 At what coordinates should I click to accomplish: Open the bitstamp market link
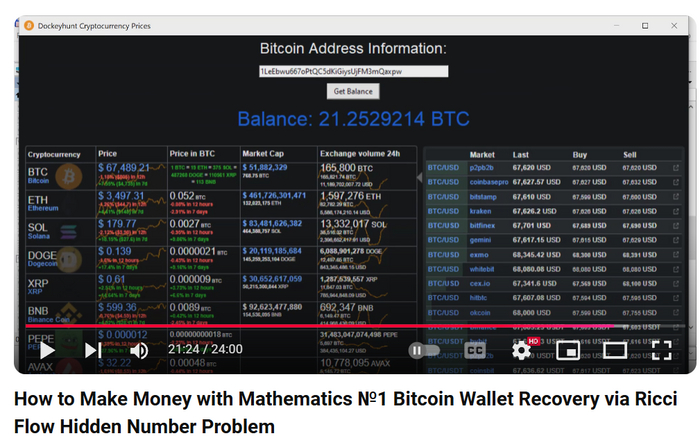point(483,197)
